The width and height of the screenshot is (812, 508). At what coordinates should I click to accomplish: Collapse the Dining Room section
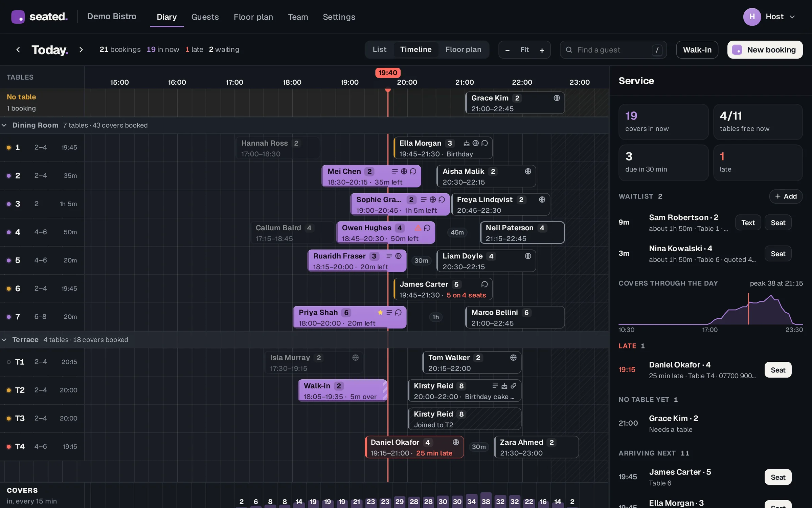point(4,125)
